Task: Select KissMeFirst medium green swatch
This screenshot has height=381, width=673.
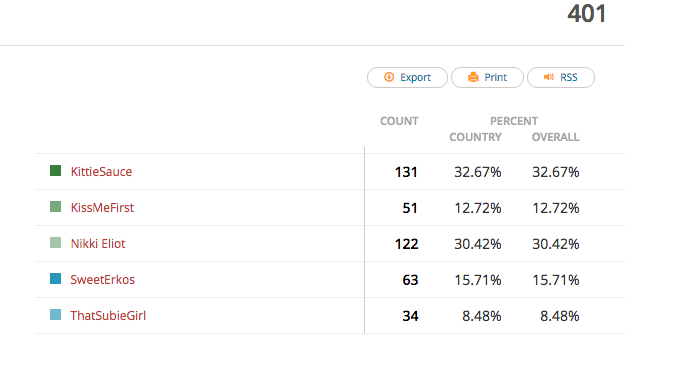Action: (x=55, y=207)
